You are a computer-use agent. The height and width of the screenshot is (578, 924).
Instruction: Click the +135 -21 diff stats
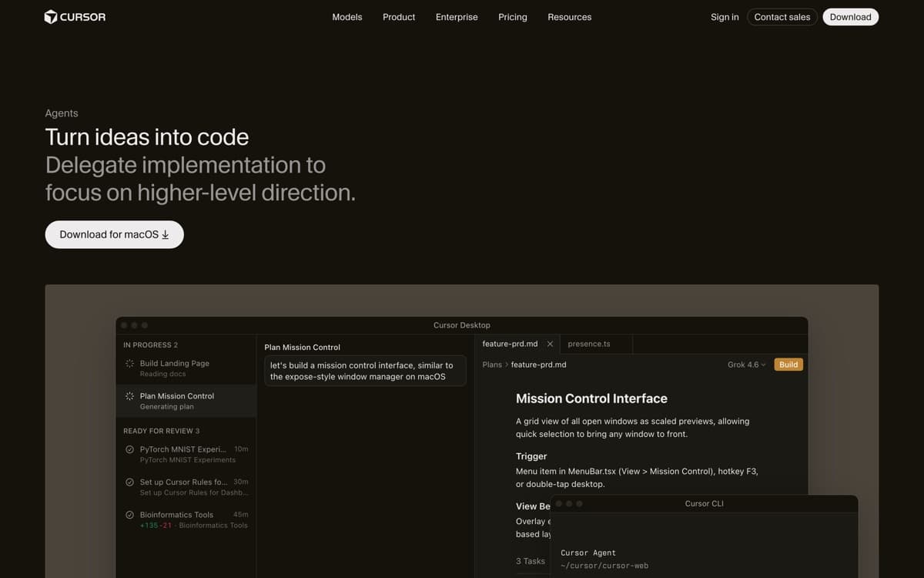pyautogui.click(x=156, y=526)
